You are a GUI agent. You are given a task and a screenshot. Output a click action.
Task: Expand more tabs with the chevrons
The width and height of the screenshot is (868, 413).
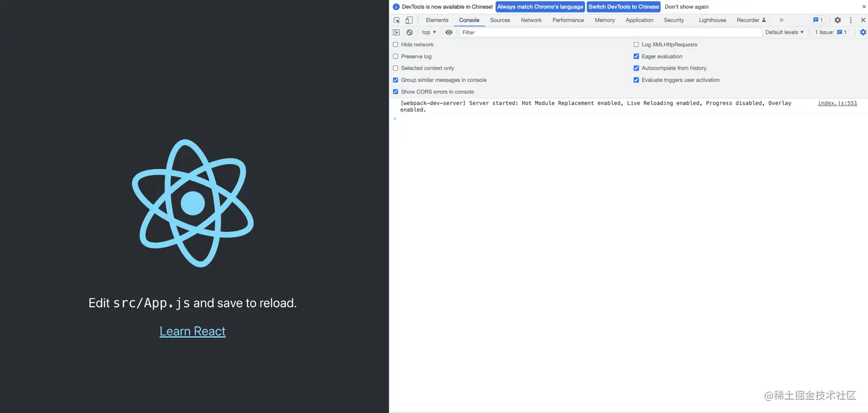(x=781, y=20)
